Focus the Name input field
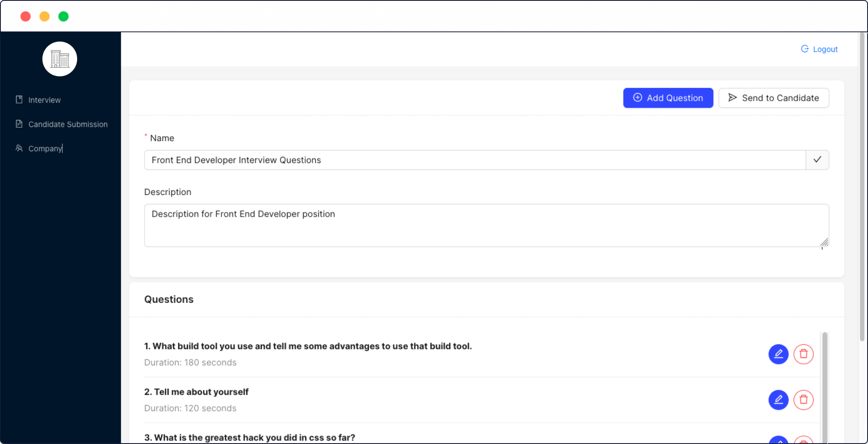The image size is (868, 444). 475,160
